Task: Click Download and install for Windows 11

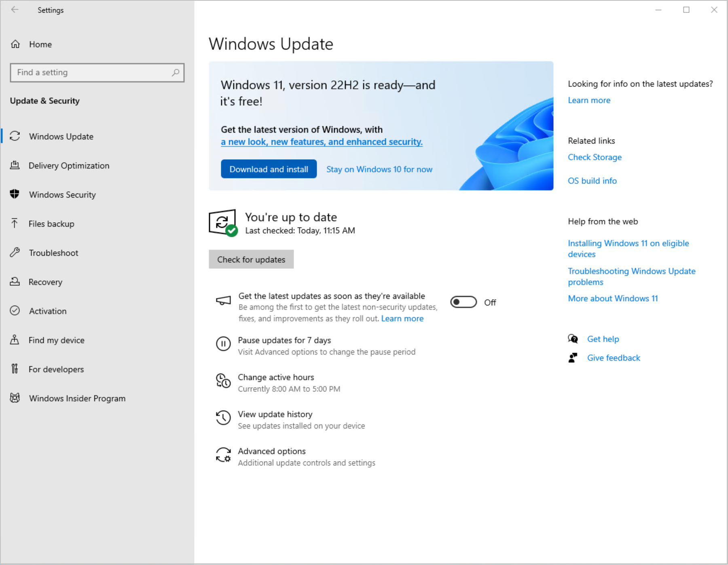Action: [269, 169]
